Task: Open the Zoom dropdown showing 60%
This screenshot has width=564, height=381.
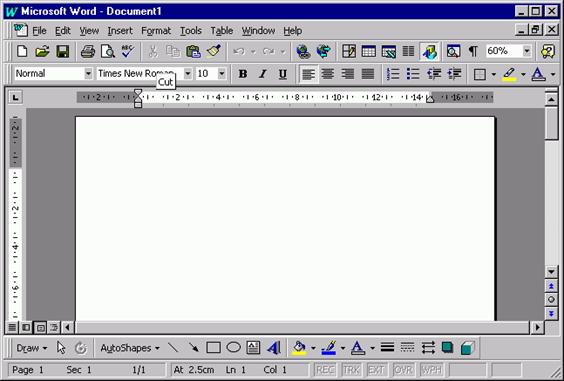Action: tap(527, 51)
